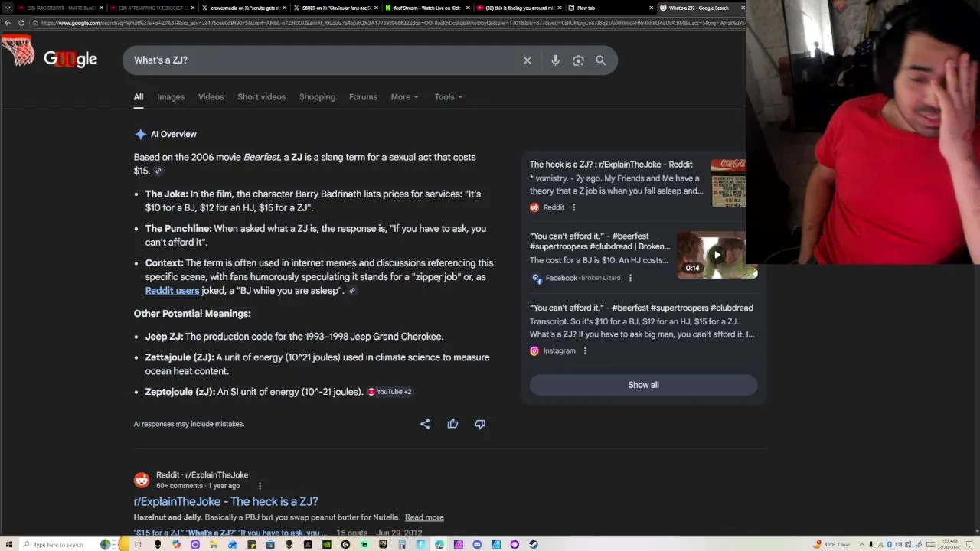The width and height of the screenshot is (980, 551).
Task: Expand the More search filters dropdown
Action: tap(405, 97)
